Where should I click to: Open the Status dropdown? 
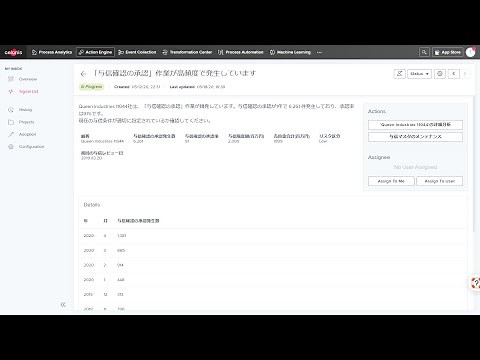419,74
